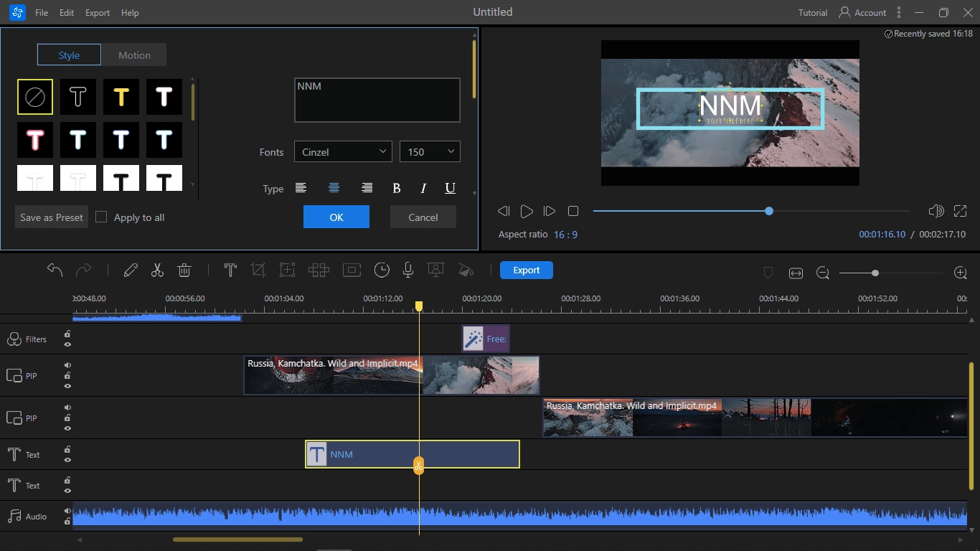
Task: Choose the red-outlined T text style preset
Action: click(35, 140)
